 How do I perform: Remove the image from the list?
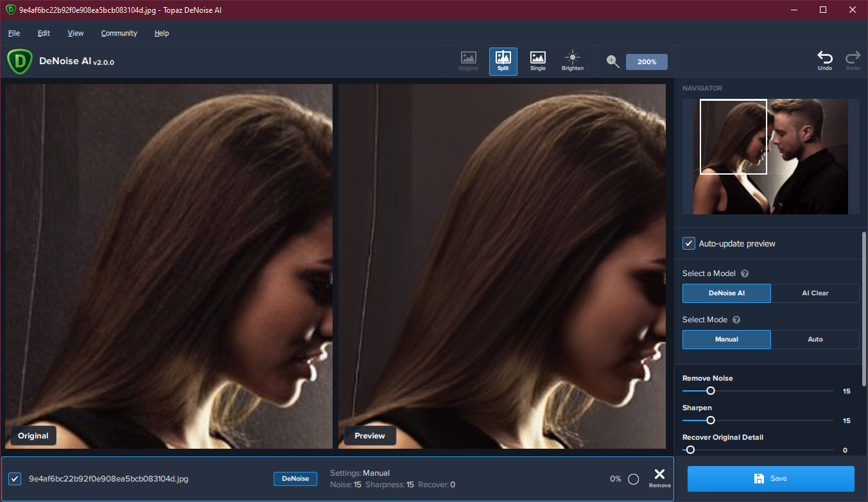pos(659,478)
